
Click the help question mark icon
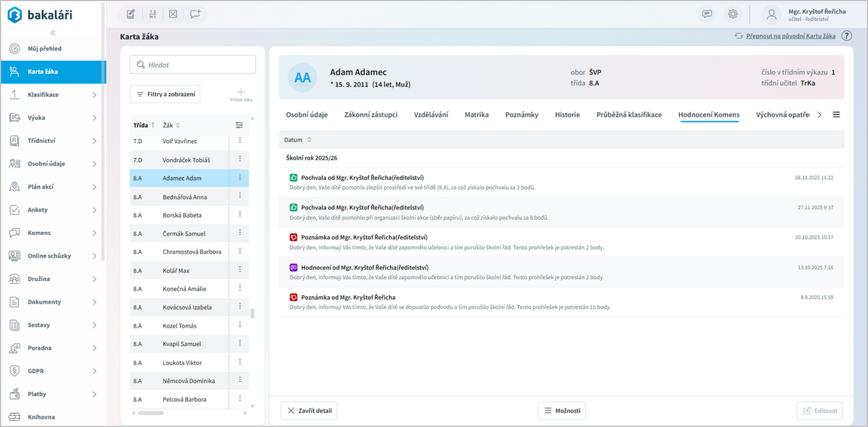tap(846, 36)
